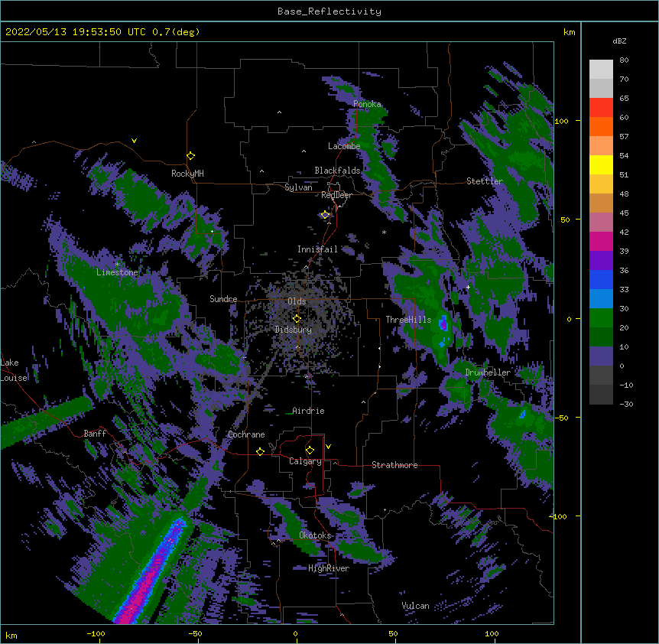659x644 pixels.
Task: Click the yellow diamond marker south of RedDeer
Action: pos(326,215)
